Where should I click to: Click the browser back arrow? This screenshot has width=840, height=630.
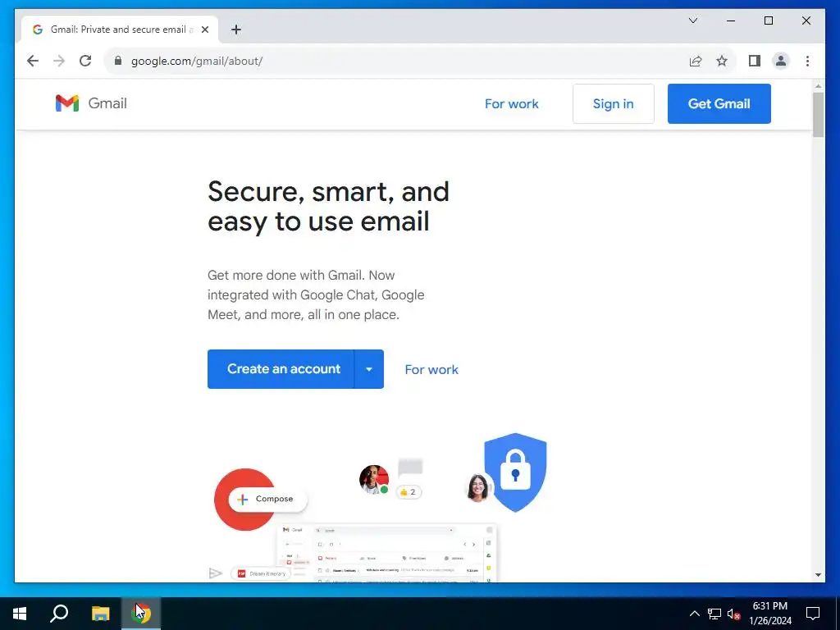[x=33, y=61]
